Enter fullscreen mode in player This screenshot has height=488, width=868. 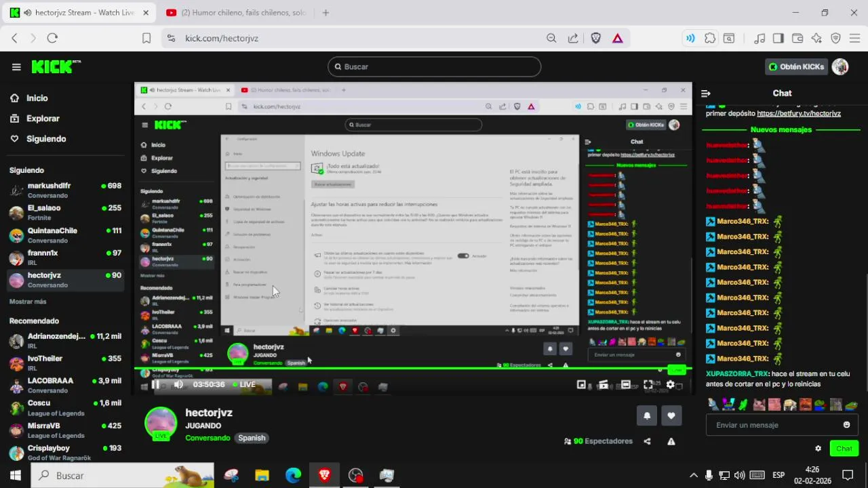(x=648, y=384)
